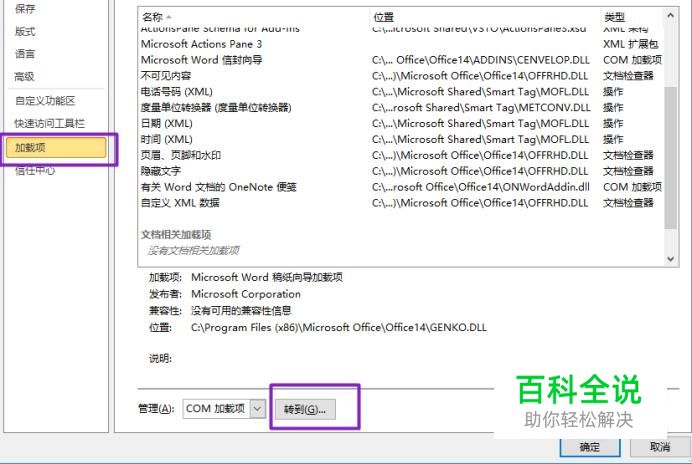Select 快速访问工具栏 category
692x464 pixels.
49,124
